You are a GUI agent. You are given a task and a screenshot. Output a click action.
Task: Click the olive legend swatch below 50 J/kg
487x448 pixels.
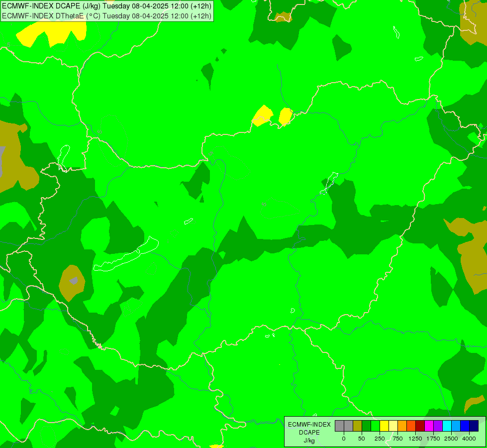point(357,426)
